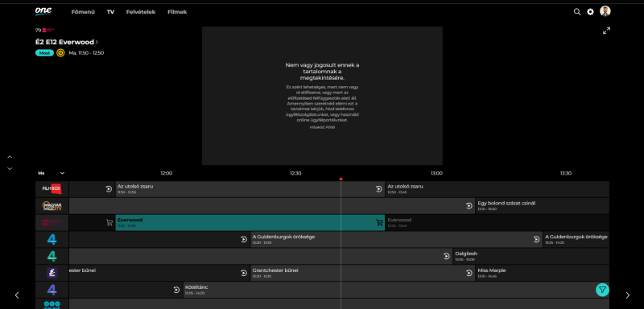Click the red current-time marker
Screen dimensions: 644x309
tap(341, 179)
